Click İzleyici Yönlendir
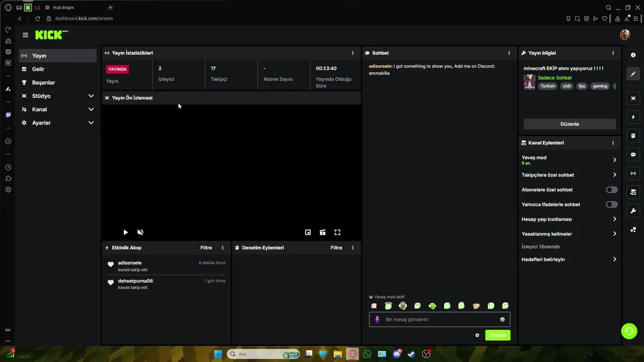The image size is (644, 362). (541, 247)
